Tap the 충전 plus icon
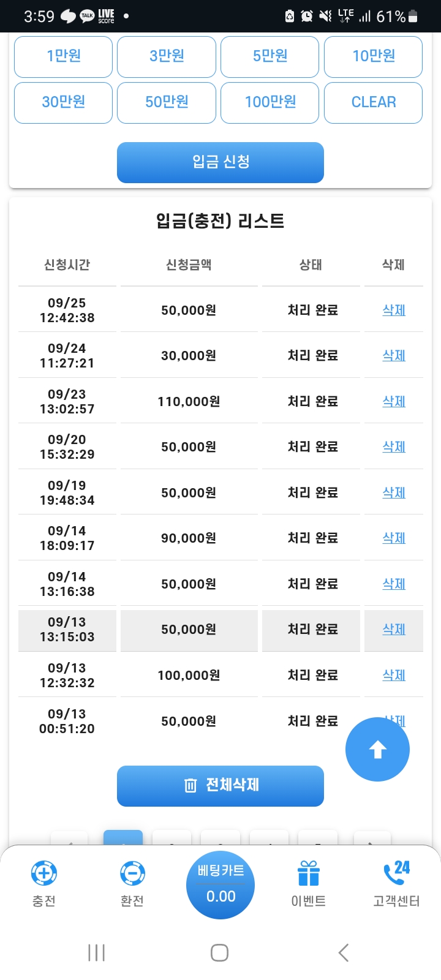The image size is (441, 980). point(44,873)
